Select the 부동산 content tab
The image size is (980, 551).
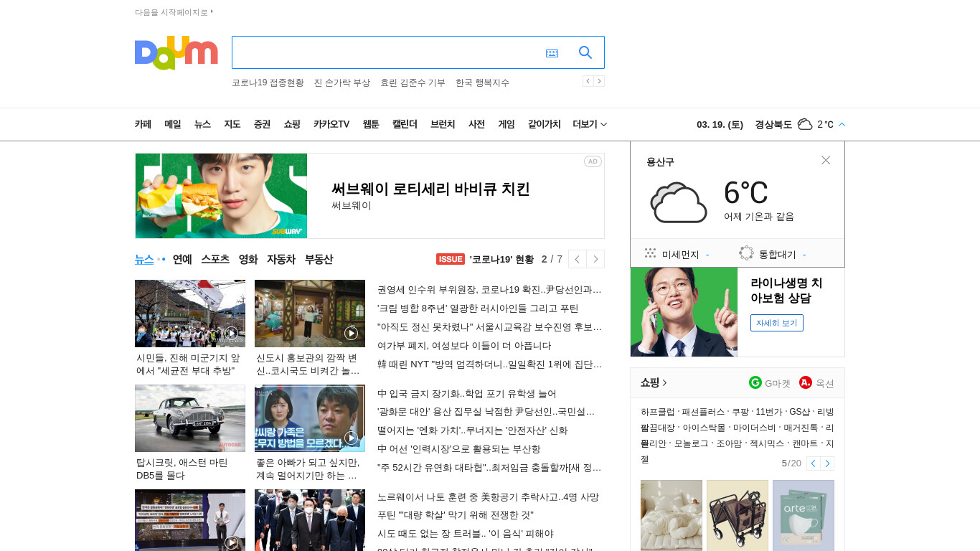[319, 259]
